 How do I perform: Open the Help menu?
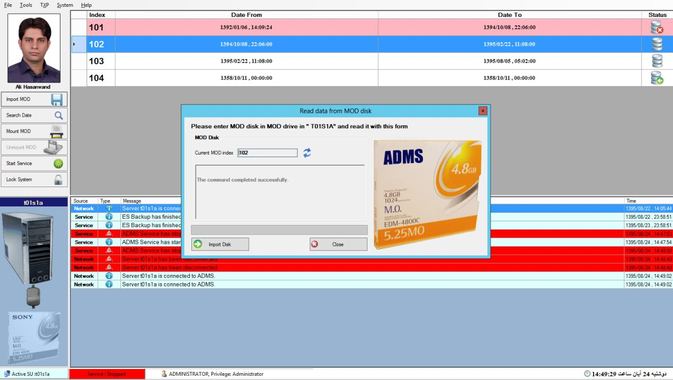pyautogui.click(x=86, y=5)
